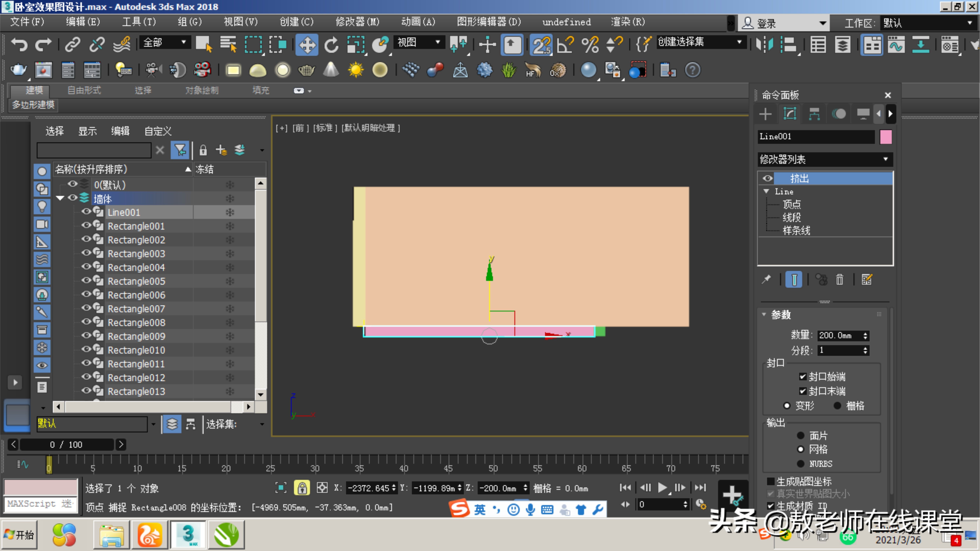The image size is (980, 551).
Task: Click the Mirror tool icon
Action: (x=765, y=44)
